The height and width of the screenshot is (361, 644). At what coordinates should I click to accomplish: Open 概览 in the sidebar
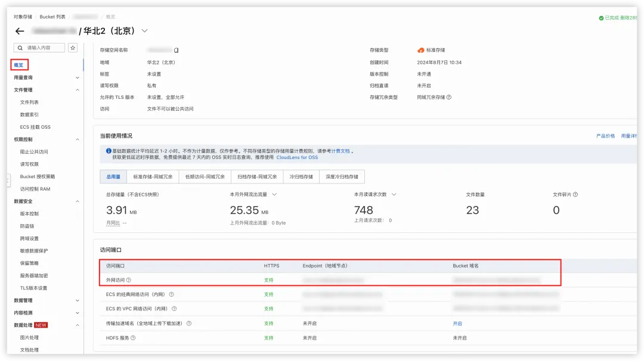click(x=19, y=65)
